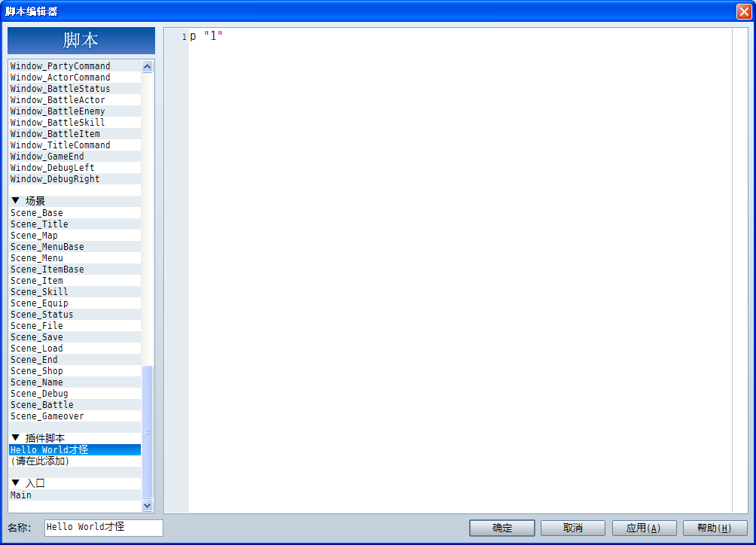Screen dimensions: 756x545
Task: Choose the Scene_Equip script
Action: point(75,303)
